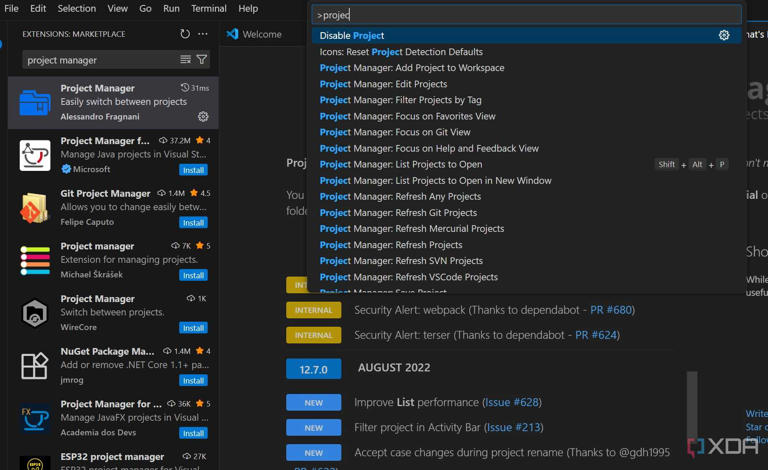This screenshot has width=768, height=470.
Task: Open the Terminal menu
Action: point(209,8)
